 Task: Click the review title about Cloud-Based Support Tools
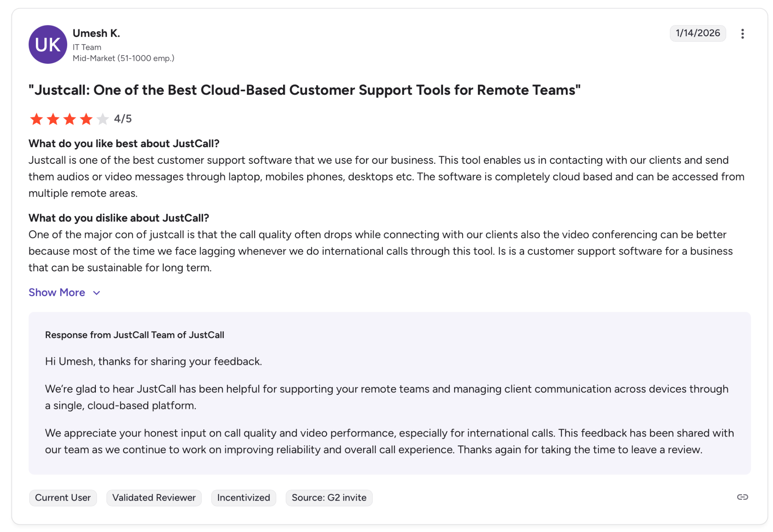click(304, 90)
